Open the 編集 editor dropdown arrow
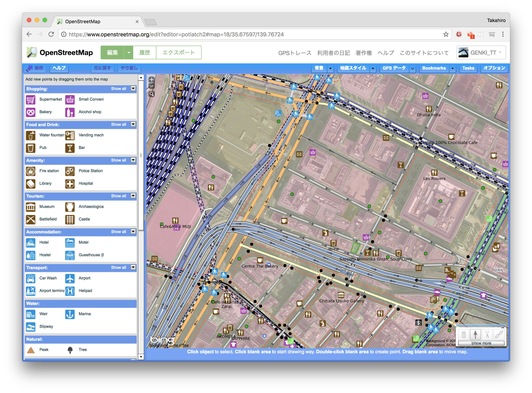The image size is (532, 393). click(129, 53)
